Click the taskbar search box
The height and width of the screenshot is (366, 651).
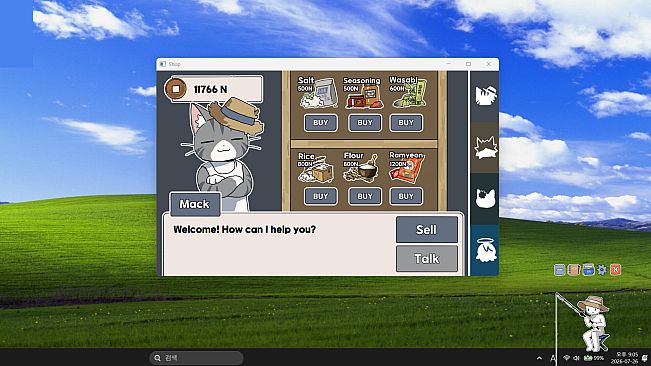point(196,358)
